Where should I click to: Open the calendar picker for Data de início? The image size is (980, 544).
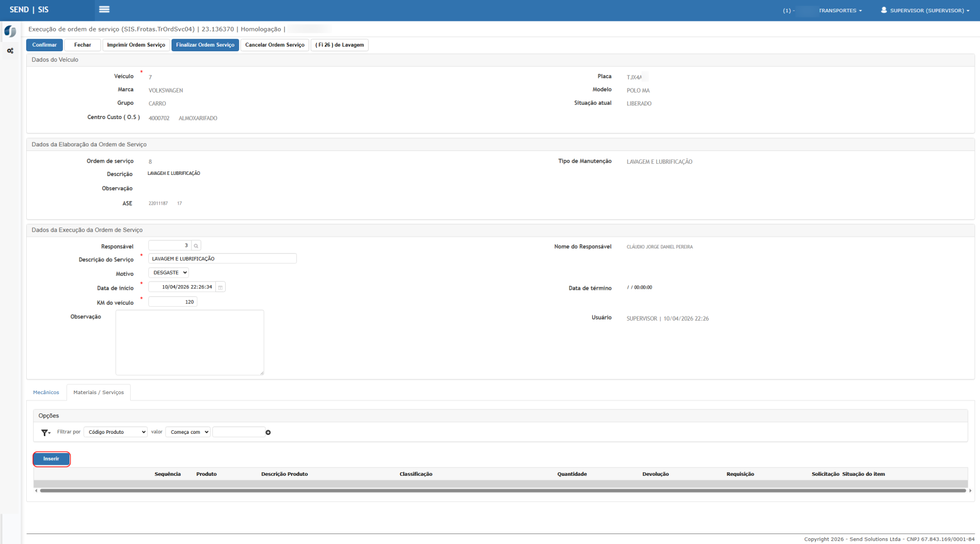click(x=220, y=287)
